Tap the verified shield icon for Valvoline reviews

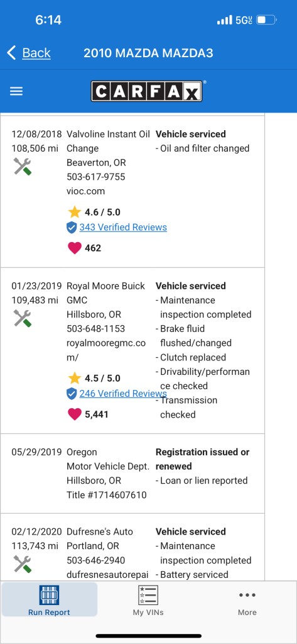coord(72,228)
